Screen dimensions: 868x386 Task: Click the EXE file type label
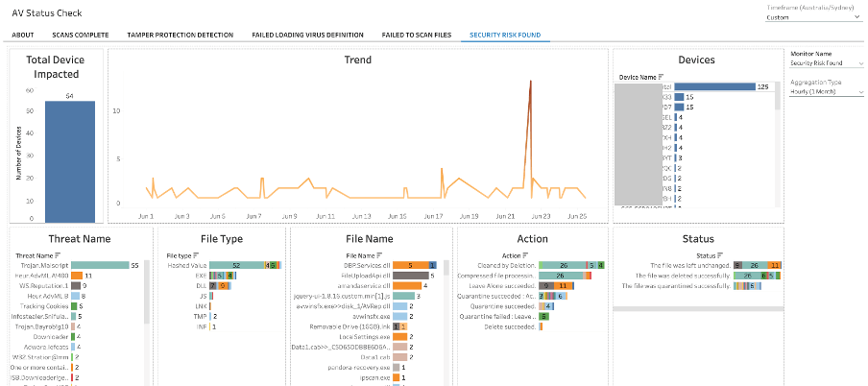click(201, 276)
